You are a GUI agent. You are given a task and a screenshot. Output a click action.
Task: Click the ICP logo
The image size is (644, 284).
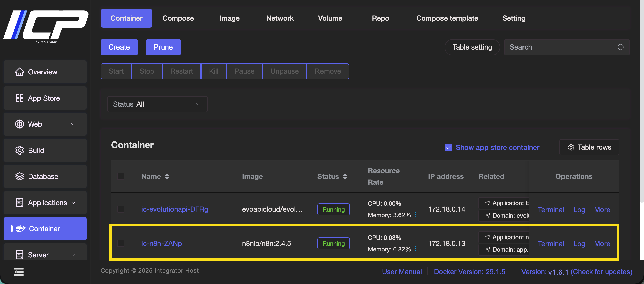tap(46, 27)
